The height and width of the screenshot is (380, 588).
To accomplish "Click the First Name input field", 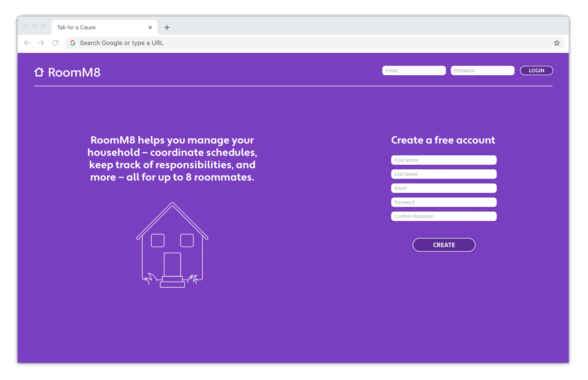I will coord(444,160).
